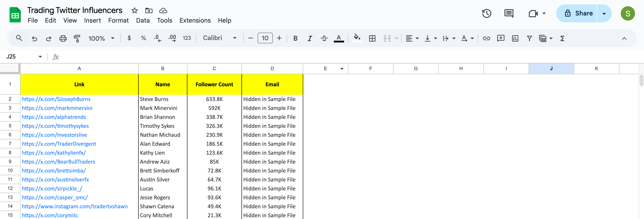644x219 pixels.
Task: Open more number formats 123
Action: coord(187,38)
